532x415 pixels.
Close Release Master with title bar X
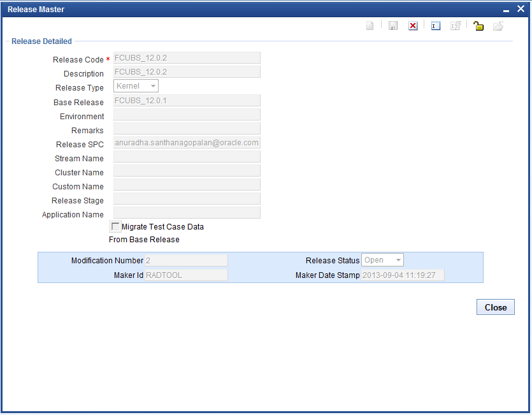(x=521, y=9)
